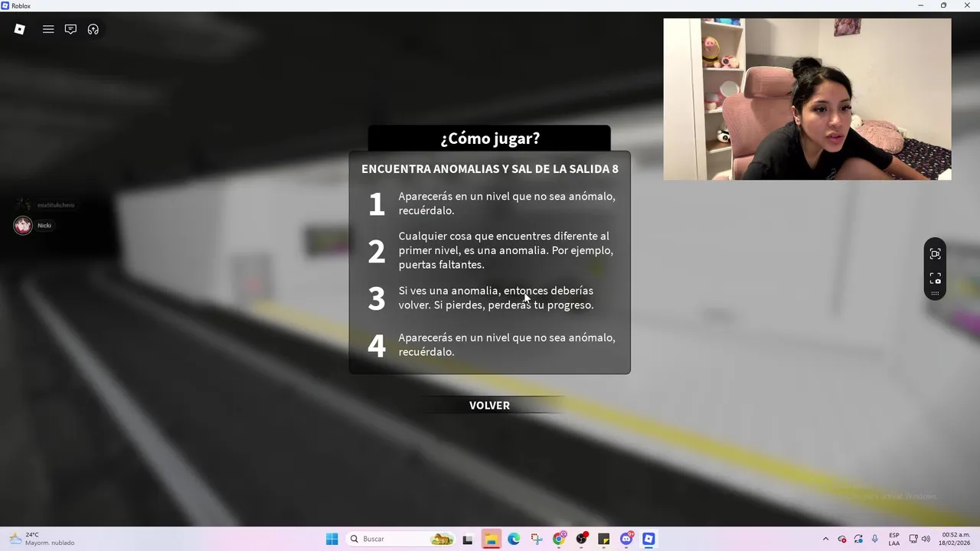Click the Roblox taskbar icon
The height and width of the screenshot is (551, 980).
pos(648,539)
